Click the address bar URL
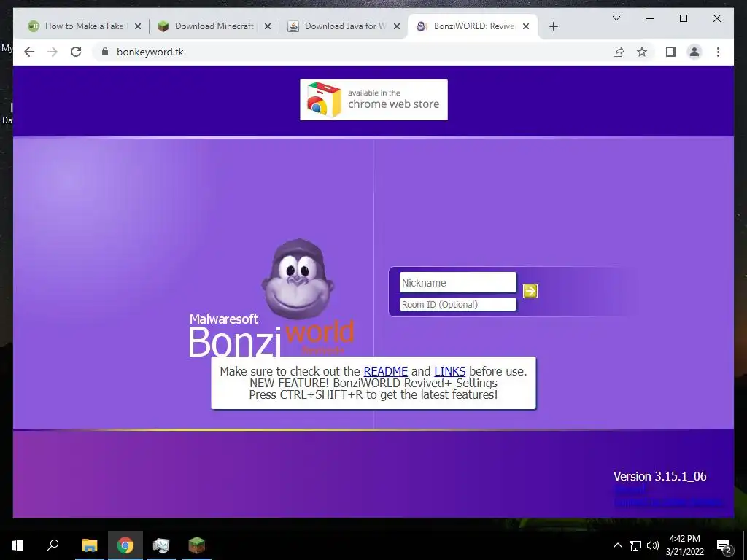The height and width of the screenshot is (560, 747). [x=150, y=52]
